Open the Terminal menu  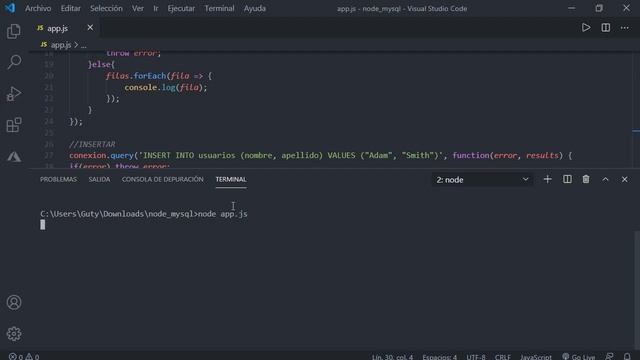pyautogui.click(x=219, y=8)
